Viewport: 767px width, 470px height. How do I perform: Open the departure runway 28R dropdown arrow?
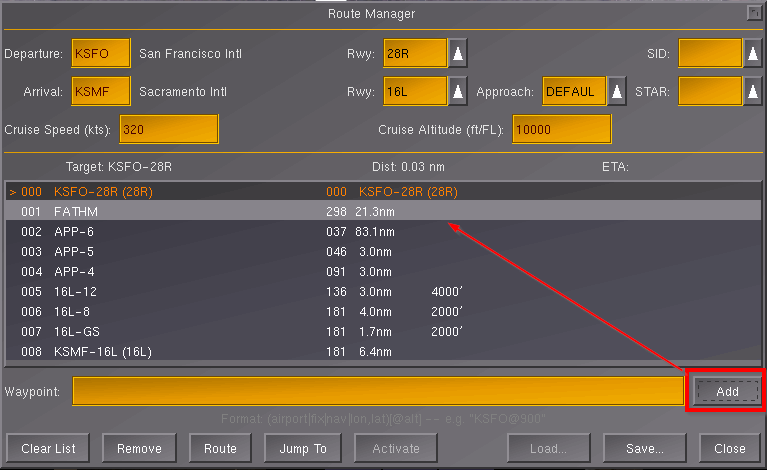[457, 54]
